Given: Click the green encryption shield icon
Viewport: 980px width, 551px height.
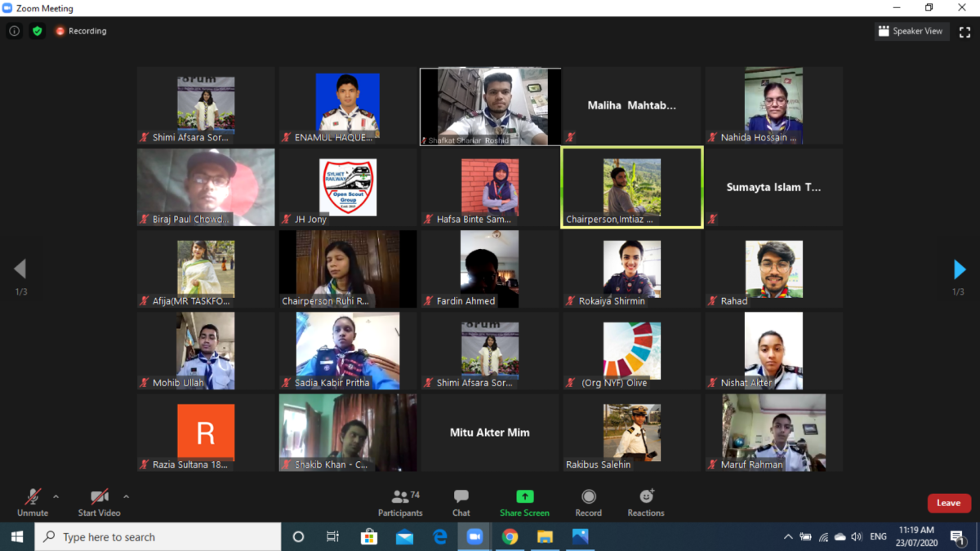Looking at the screenshot, I should click(x=37, y=31).
